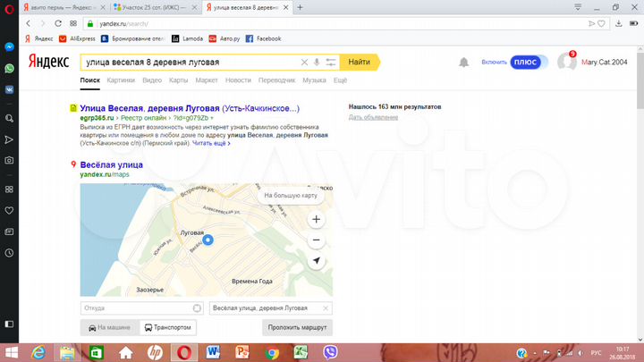644x362 pixels.
Task: Zoom in on the map
Action: [x=316, y=219]
